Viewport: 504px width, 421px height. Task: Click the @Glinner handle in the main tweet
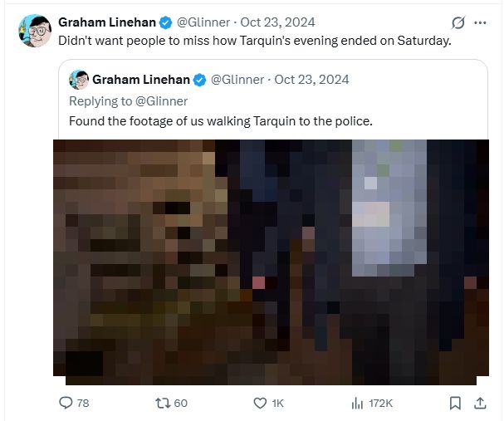[x=203, y=22]
